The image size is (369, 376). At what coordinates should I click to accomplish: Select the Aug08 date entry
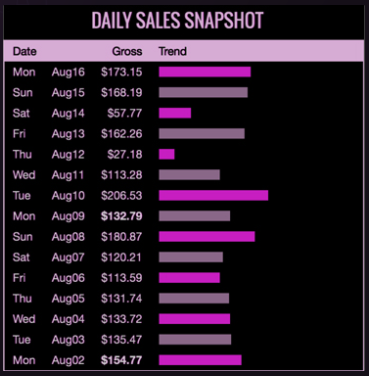click(x=68, y=237)
